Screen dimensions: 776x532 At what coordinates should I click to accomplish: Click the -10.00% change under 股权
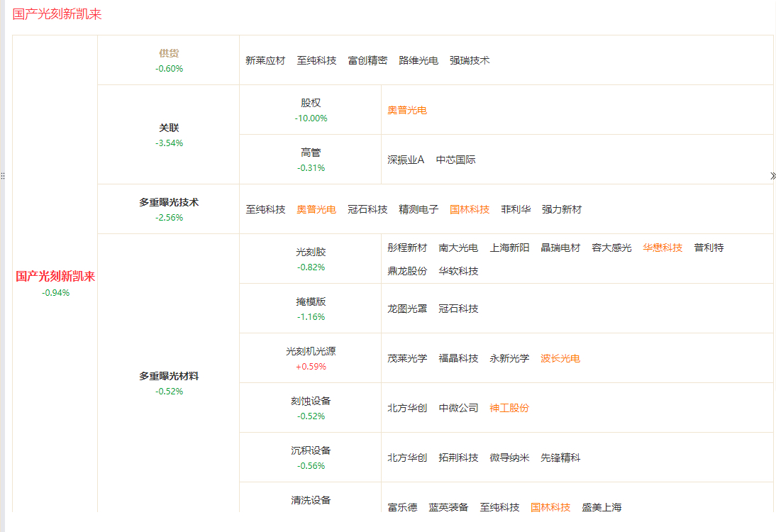[311, 118]
